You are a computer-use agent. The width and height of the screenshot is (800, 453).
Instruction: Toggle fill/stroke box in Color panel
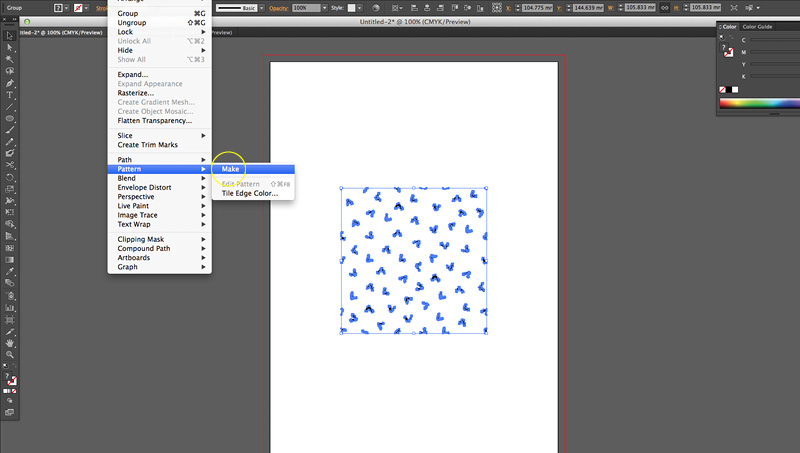pyautogui.click(x=727, y=50)
